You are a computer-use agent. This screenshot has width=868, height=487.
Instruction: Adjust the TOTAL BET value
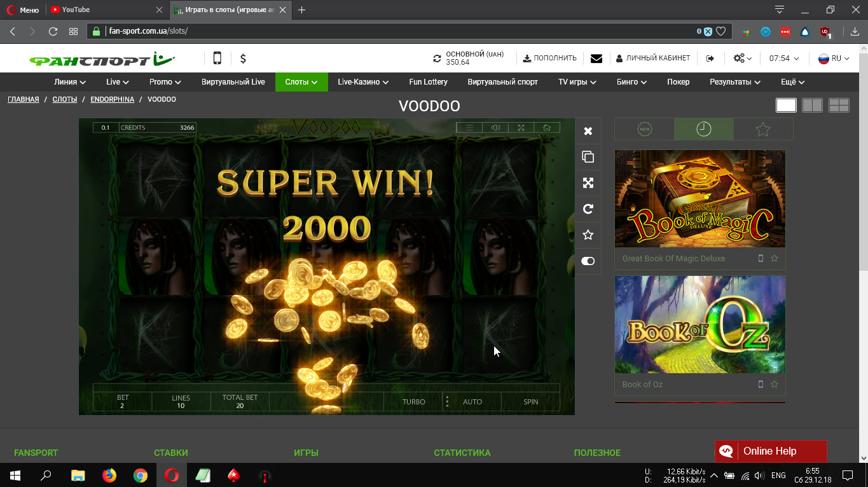pos(240,402)
